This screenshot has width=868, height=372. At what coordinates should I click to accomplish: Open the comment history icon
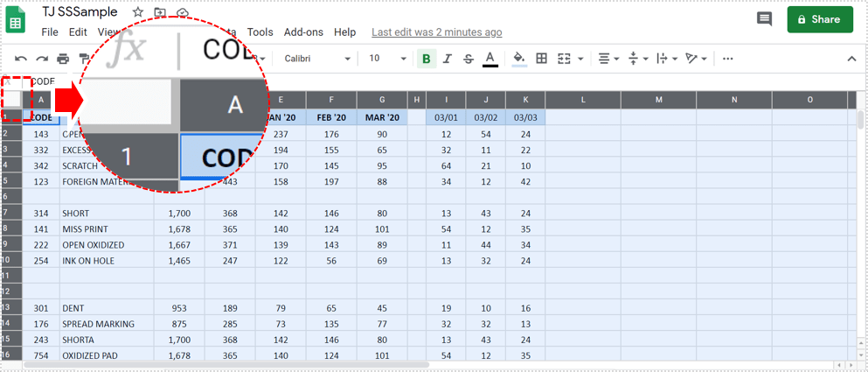tap(764, 19)
